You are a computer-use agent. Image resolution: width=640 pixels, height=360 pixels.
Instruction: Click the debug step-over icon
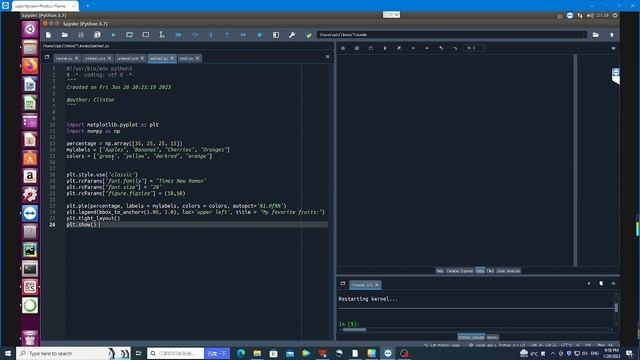195,35
